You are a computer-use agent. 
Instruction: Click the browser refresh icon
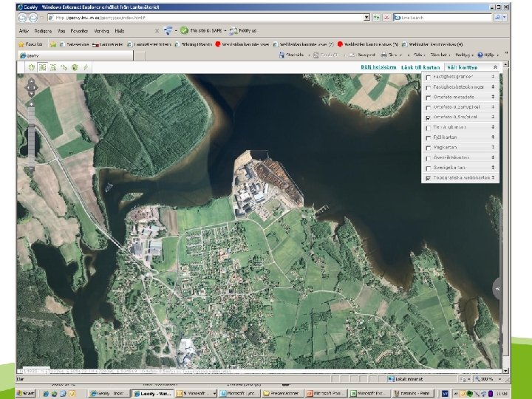pos(376,17)
